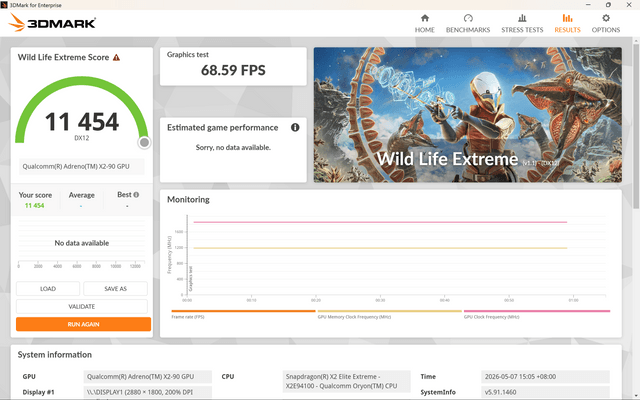
Task: Click the LOAD button
Action: (48, 289)
